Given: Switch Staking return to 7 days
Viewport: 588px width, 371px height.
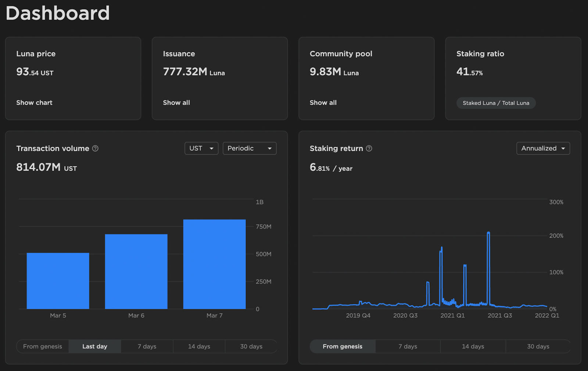Looking at the screenshot, I should (x=408, y=346).
